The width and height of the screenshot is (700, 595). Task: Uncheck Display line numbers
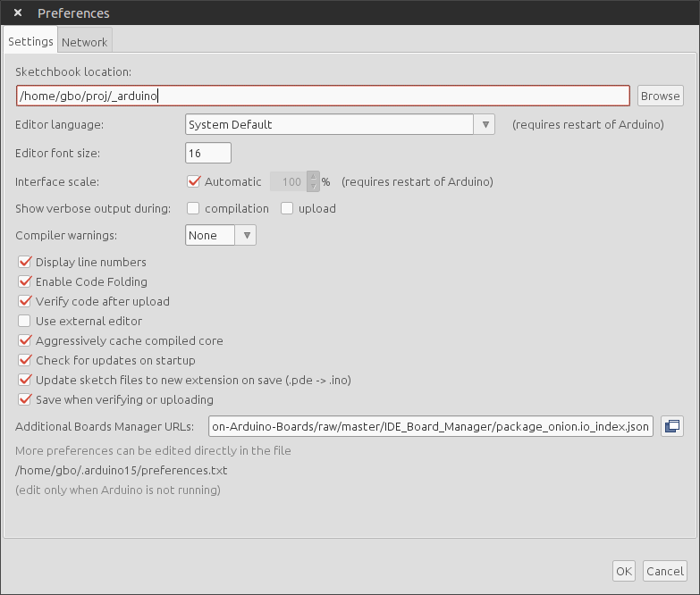click(x=24, y=262)
